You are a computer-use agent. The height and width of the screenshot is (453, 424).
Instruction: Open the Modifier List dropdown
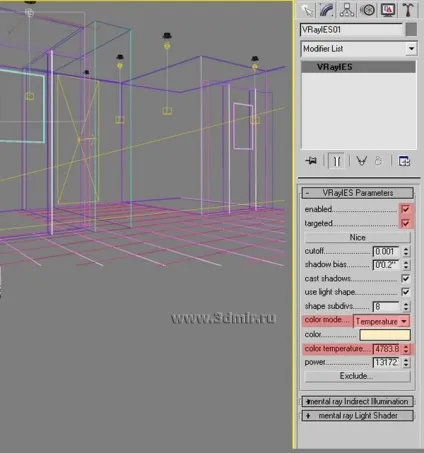coord(358,49)
